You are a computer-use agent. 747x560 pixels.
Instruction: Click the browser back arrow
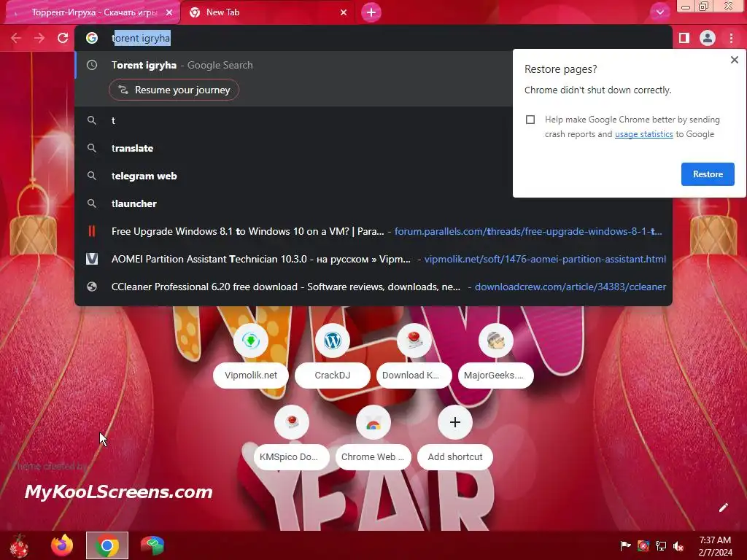16,38
